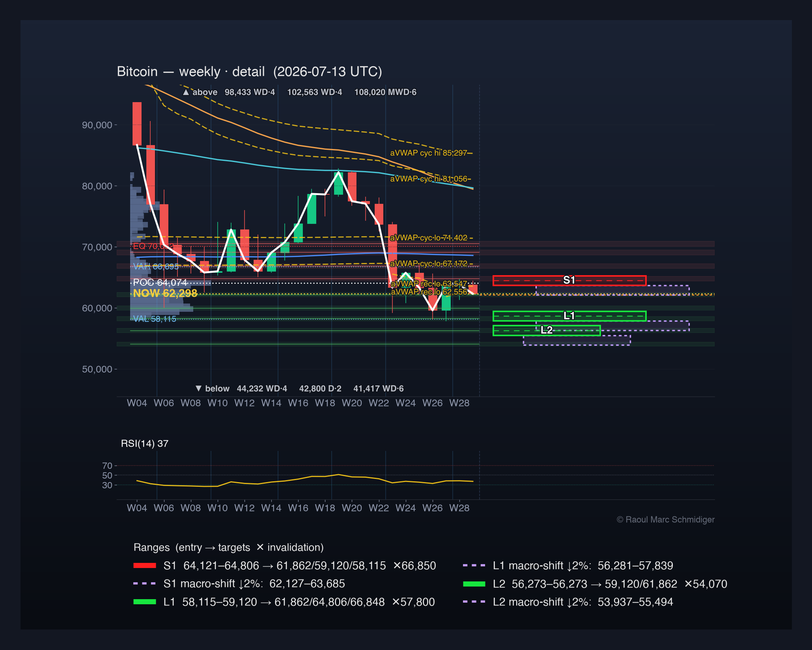The width and height of the screenshot is (812, 650).
Task: Click the 90,000 price axis label
Action: click(x=97, y=125)
